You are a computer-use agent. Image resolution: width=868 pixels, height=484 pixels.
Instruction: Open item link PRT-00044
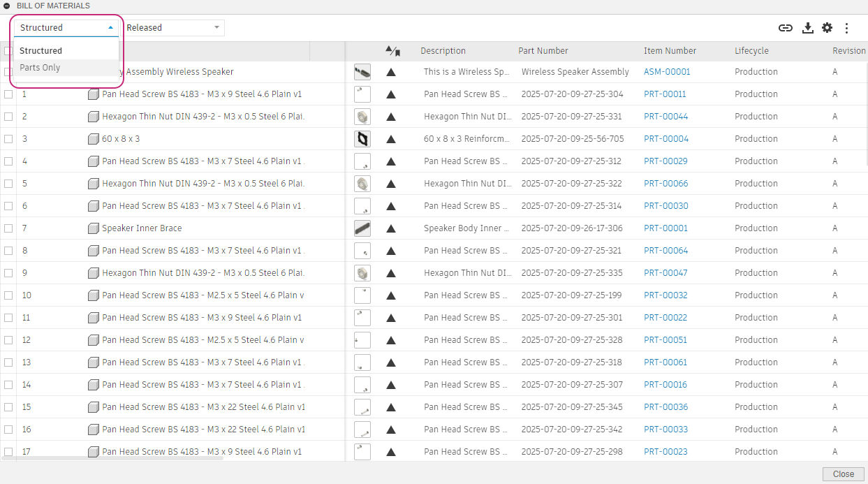coord(665,117)
